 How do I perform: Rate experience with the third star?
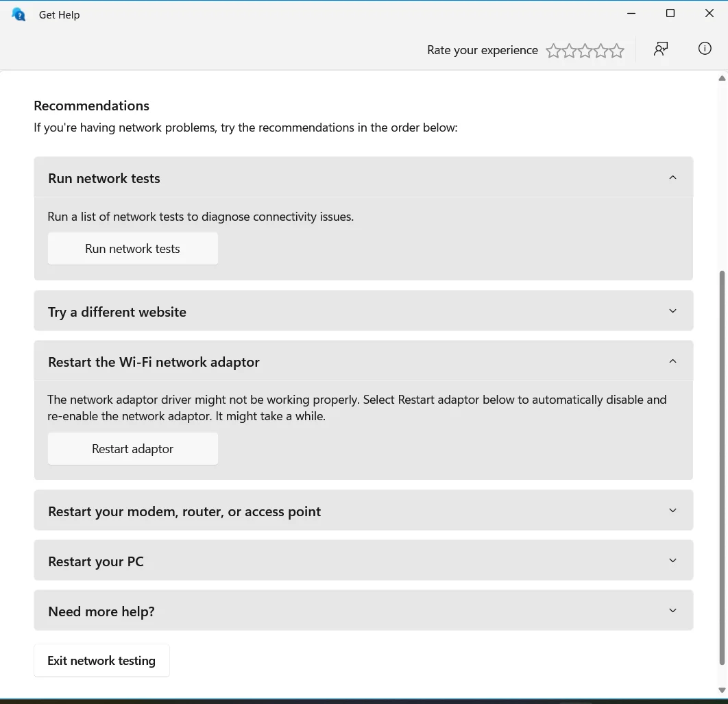(x=585, y=50)
